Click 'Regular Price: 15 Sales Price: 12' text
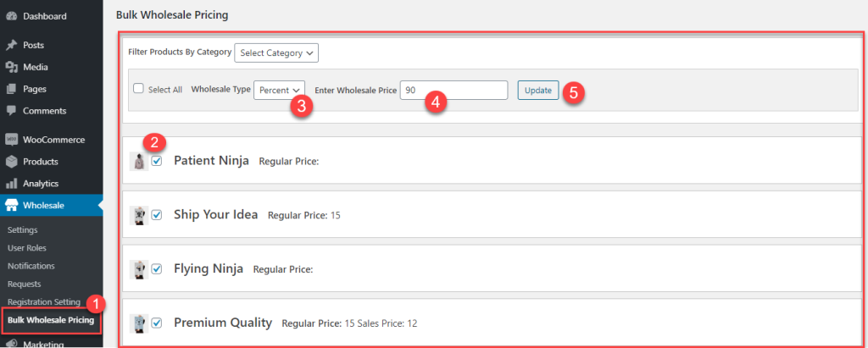 [349, 323]
